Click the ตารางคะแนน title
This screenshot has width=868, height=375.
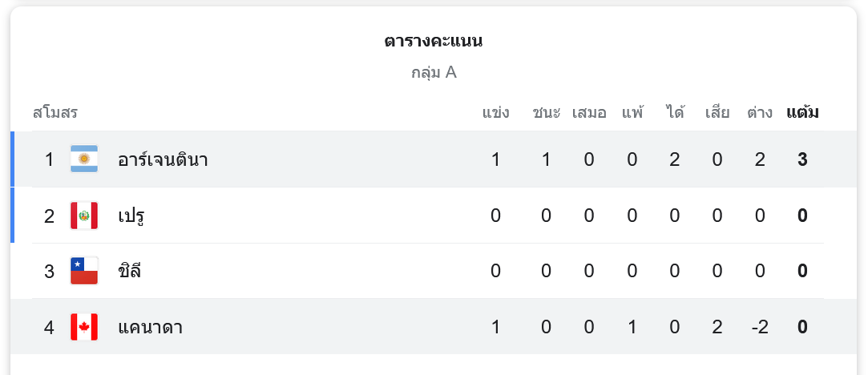click(x=434, y=41)
